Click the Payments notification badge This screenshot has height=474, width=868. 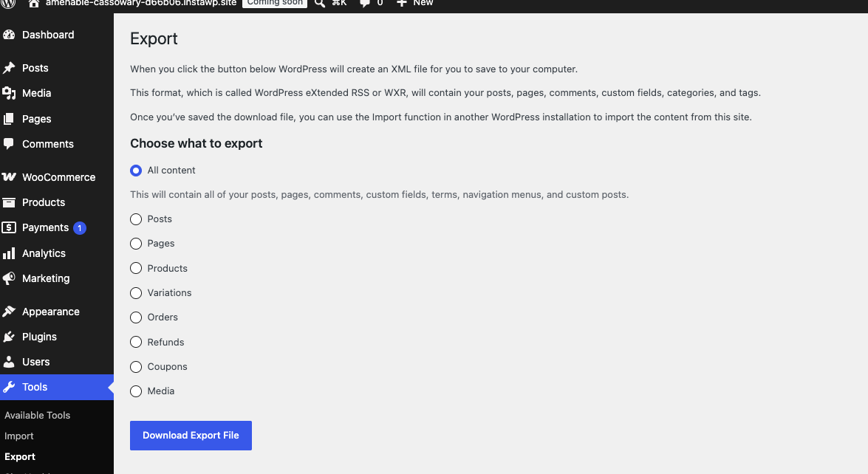pyautogui.click(x=80, y=228)
